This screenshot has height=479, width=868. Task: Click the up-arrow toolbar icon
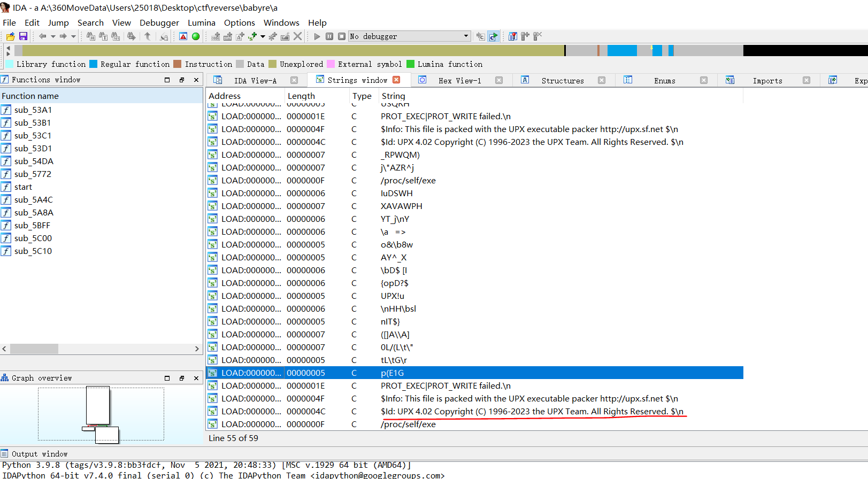click(x=148, y=36)
